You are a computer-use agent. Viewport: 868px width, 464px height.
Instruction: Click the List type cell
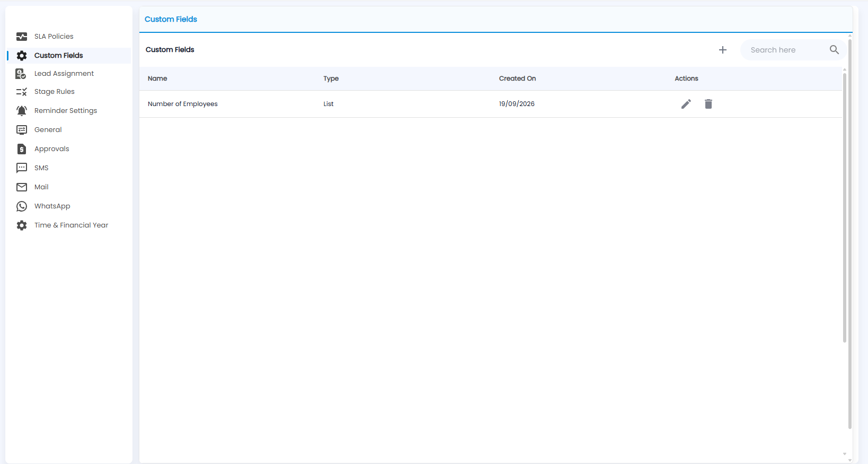point(329,104)
